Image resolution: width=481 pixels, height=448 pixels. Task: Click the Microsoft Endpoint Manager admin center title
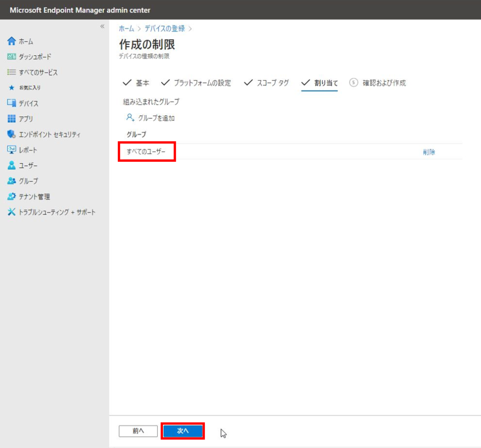[x=80, y=10]
